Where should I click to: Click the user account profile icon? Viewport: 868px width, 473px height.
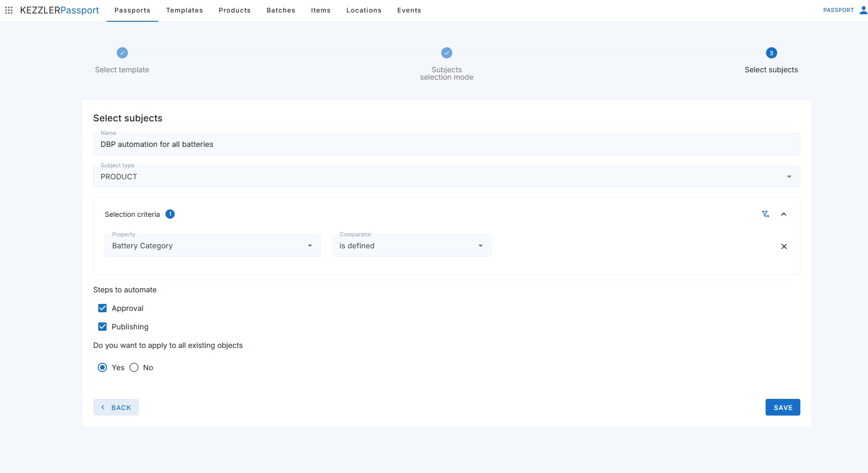click(x=863, y=10)
